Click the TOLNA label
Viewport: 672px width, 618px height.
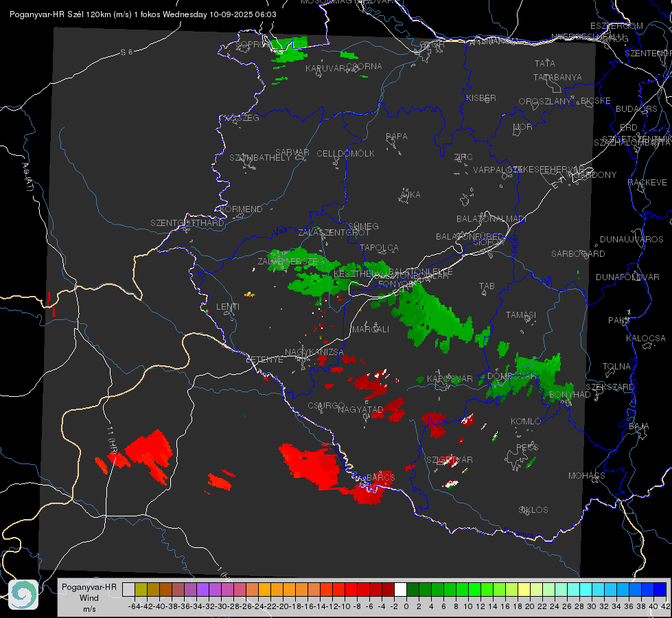point(616,367)
